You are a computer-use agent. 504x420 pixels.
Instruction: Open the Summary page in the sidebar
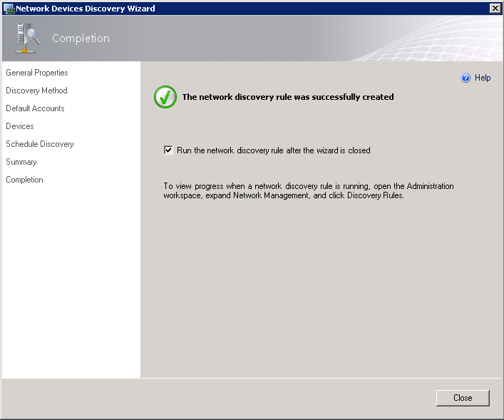point(21,162)
